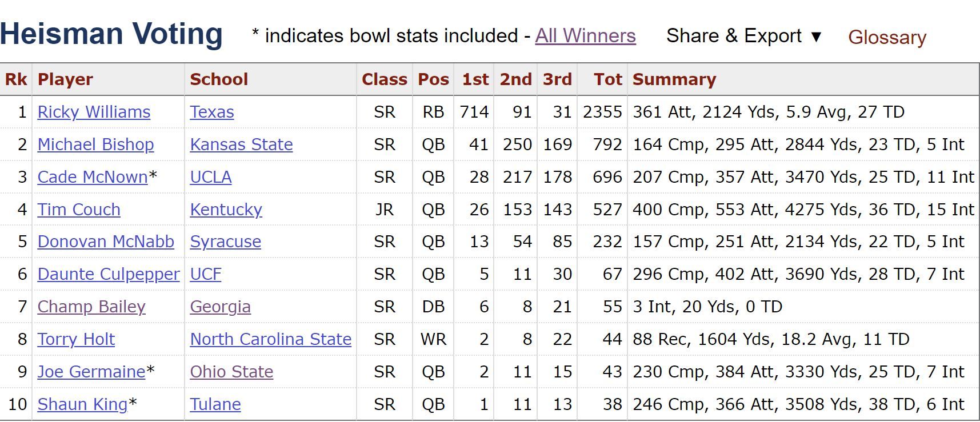The width and height of the screenshot is (980, 422).
Task: Open Ricky Williams player page
Action: tap(94, 112)
